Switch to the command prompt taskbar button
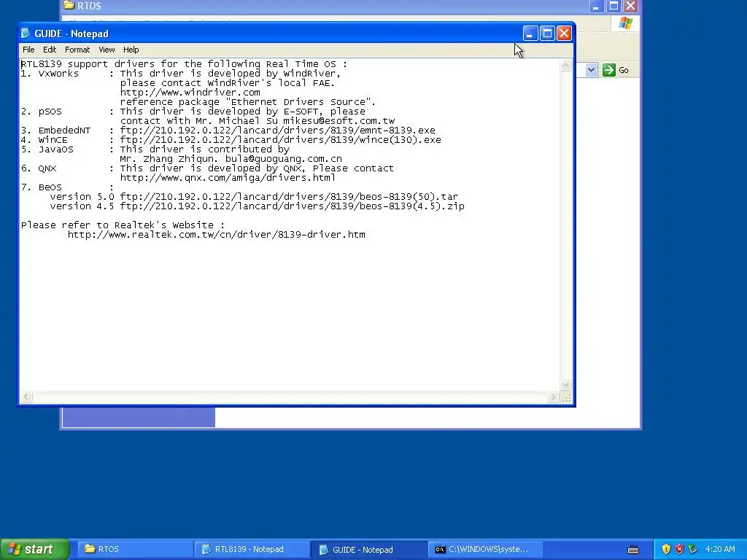This screenshot has height=560, width=747. (x=485, y=549)
